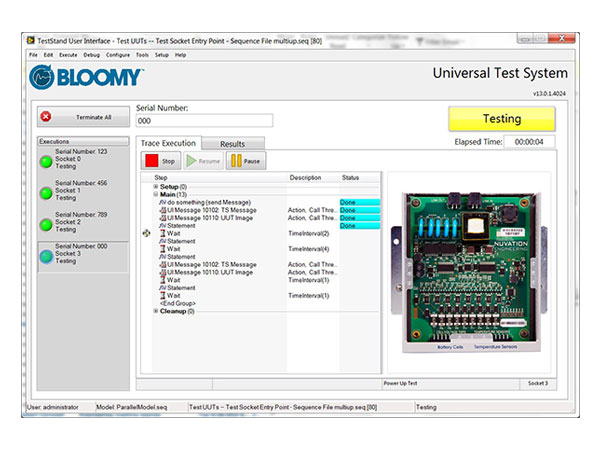Click the version text v13.0.1.4024
This screenshot has height=450, width=600.
549,93
